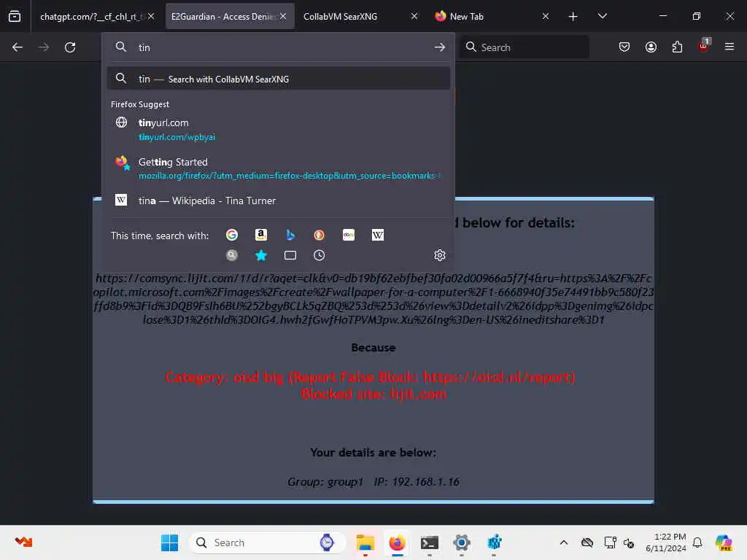Click the go arrow in address bar
Image resolution: width=747 pixels, height=560 pixels.
pos(439,47)
